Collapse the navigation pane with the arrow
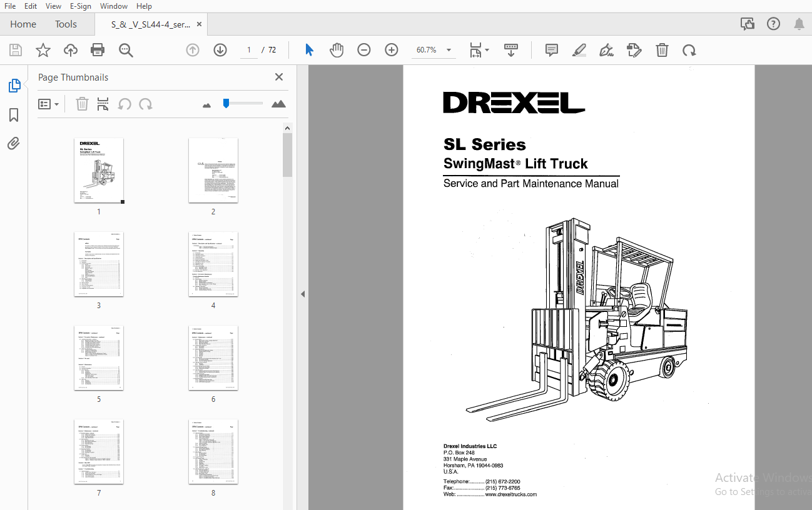Viewport: 812px width, 510px height. coord(303,294)
